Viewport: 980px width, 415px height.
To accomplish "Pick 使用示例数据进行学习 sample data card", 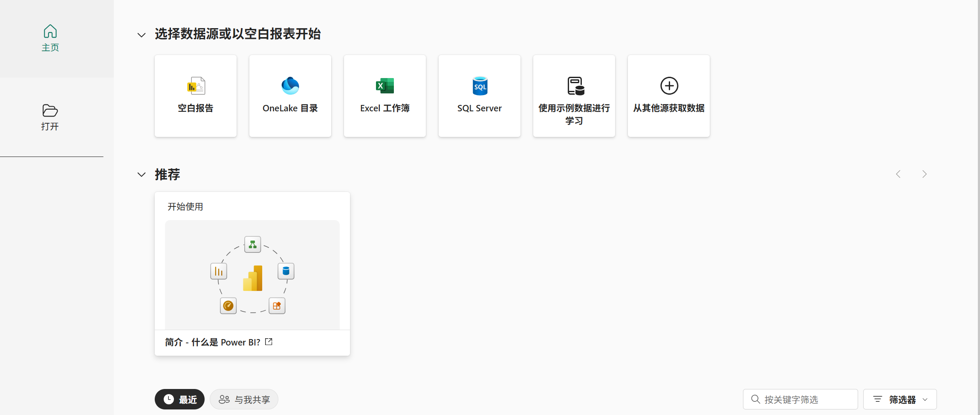I will click(x=574, y=96).
